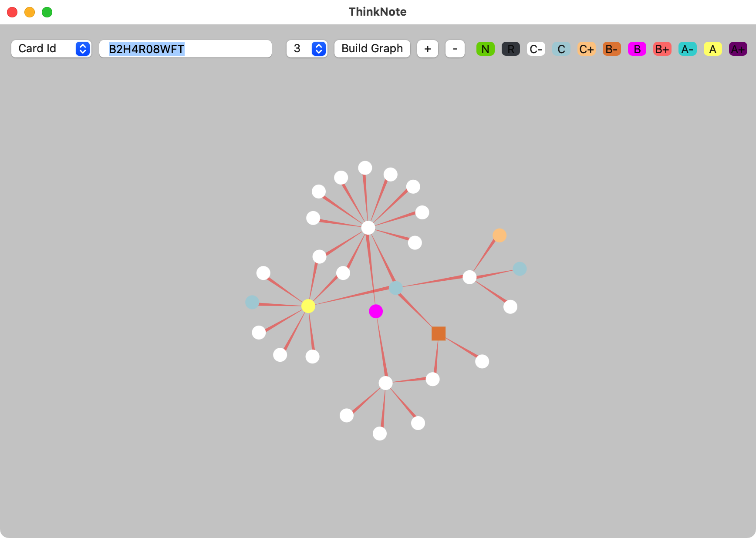Select the dark R rating tag
The image size is (756, 538).
tap(510, 49)
